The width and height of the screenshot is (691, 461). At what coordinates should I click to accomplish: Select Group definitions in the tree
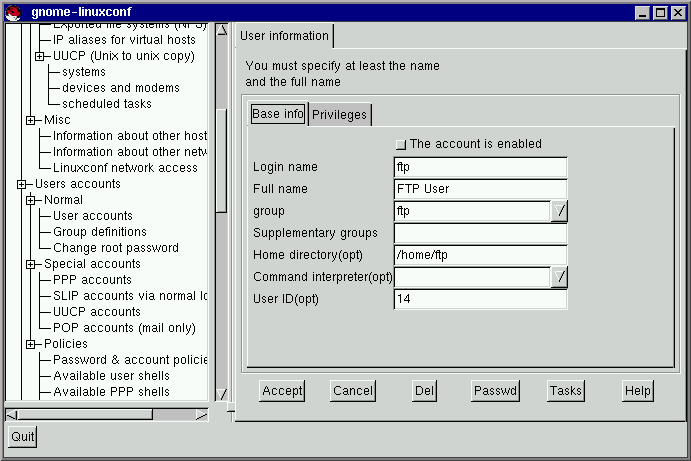(x=99, y=232)
